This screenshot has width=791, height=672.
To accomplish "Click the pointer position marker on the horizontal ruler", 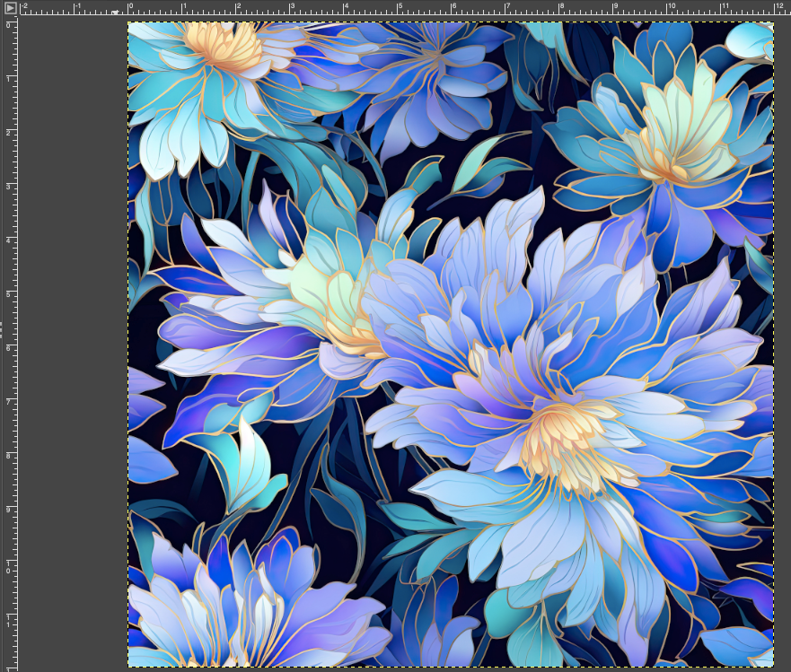I will [115, 12].
